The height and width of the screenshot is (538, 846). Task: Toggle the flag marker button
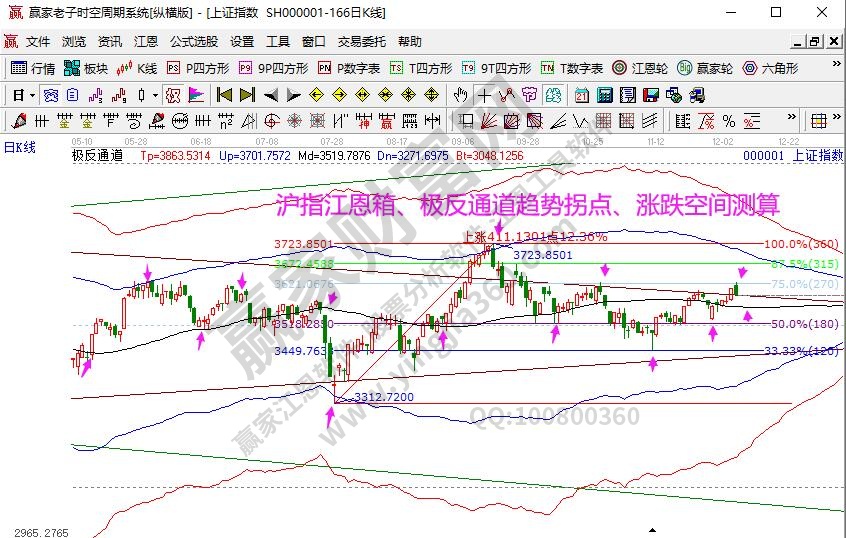point(196,95)
